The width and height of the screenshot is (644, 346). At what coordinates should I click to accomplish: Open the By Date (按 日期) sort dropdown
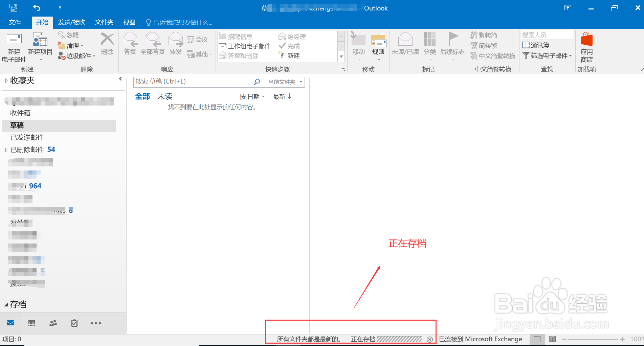pos(252,97)
